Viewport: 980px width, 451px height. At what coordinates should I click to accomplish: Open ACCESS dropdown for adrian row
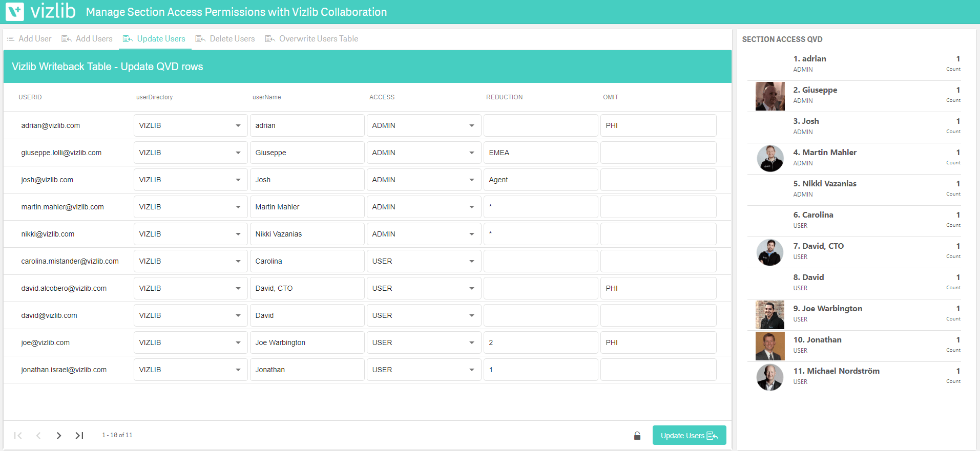pyautogui.click(x=424, y=125)
